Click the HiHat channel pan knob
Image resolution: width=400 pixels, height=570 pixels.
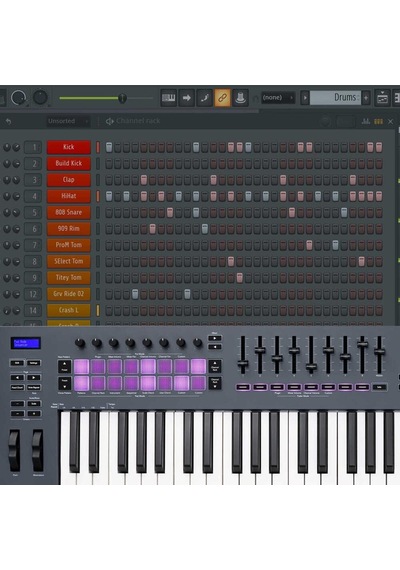[7, 196]
